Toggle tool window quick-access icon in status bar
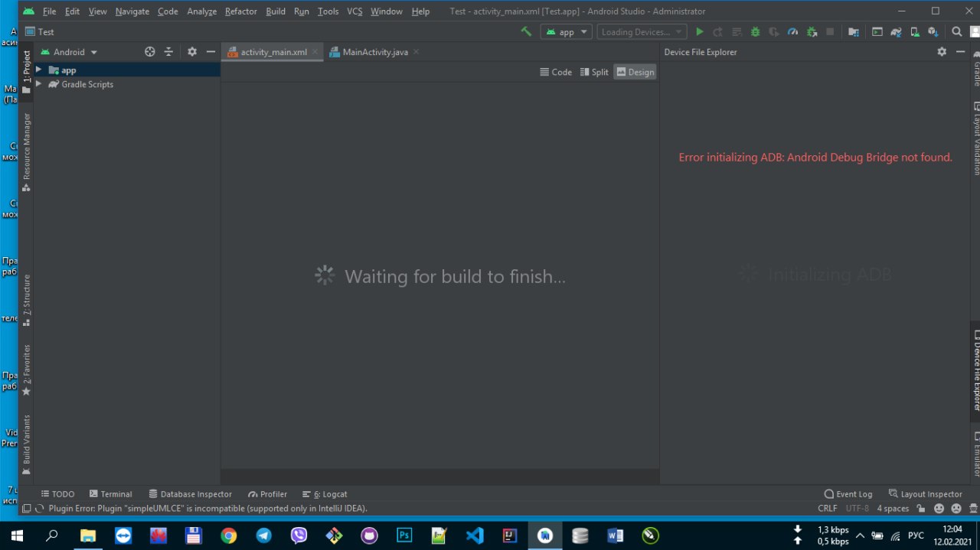 point(26,508)
